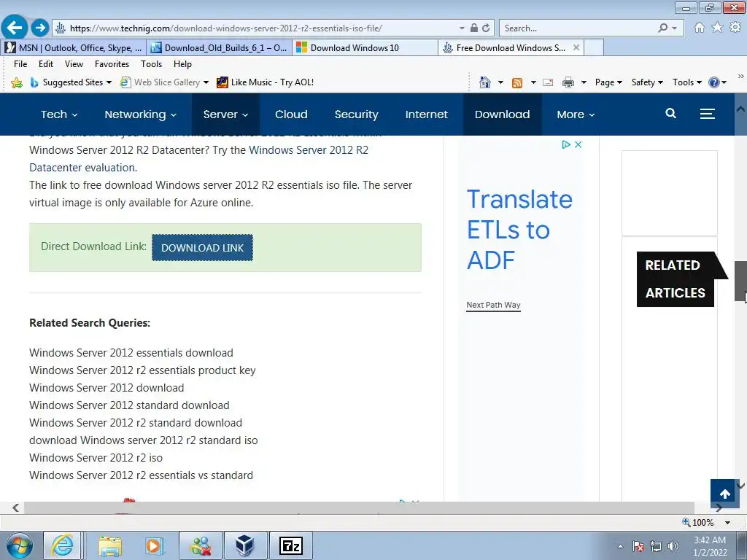Close the Free Download Windows S... tab
This screenshot has width=747, height=560.
click(576, 47)
